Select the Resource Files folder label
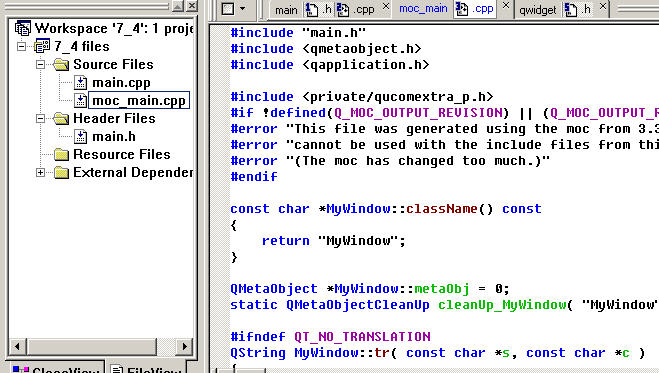The width and height of the screenshot is (659, 373). pyautogui.click(x=122, y=155)
